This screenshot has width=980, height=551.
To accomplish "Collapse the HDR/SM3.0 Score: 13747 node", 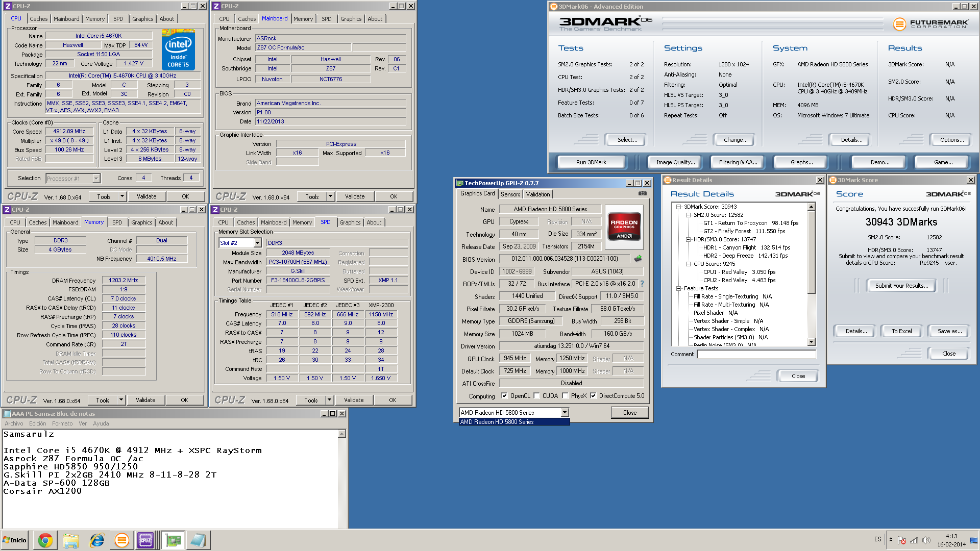I will pos(688,239).
